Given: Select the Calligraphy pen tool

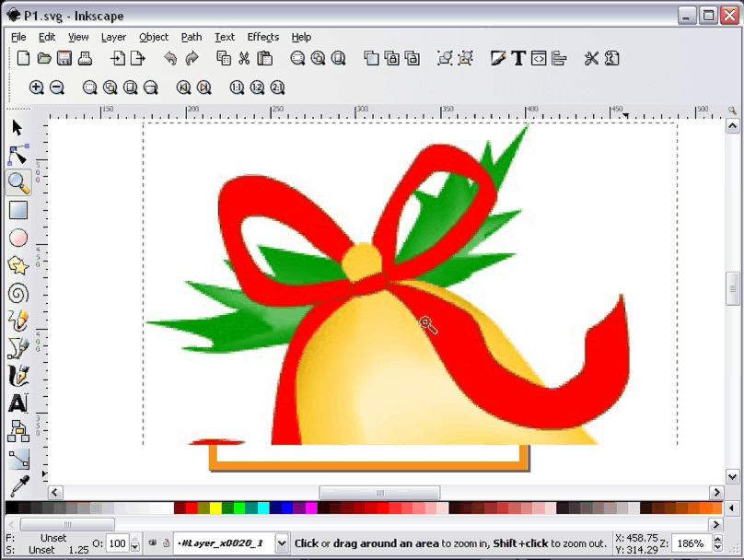Looking at the screenshot, I should click(x=17, y=375).
